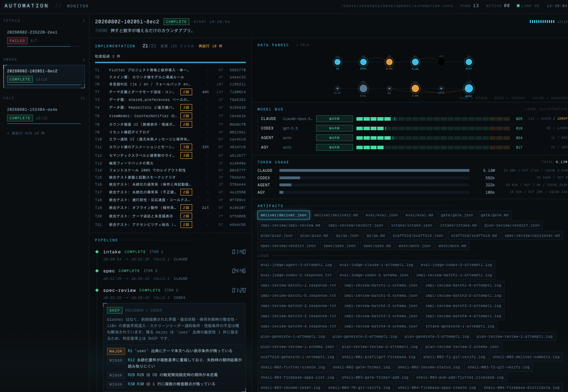
Task: Open the spec-review/carryover.md artifact
Action: pyautogui.click(x=532, y=236)
